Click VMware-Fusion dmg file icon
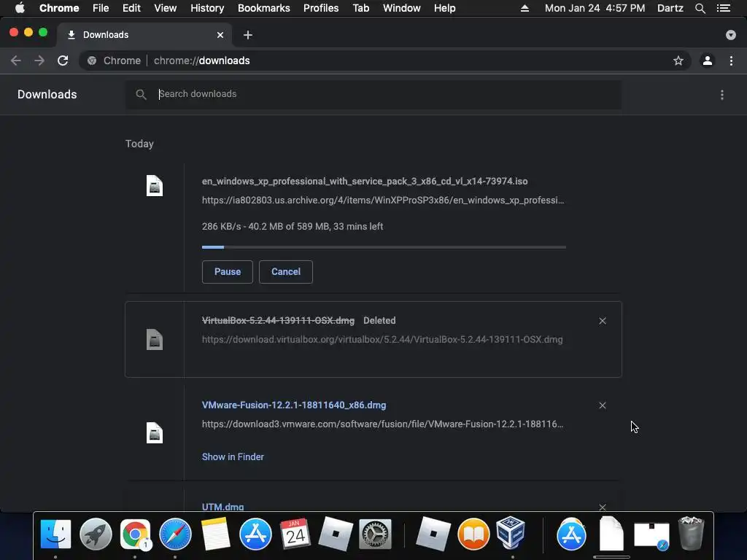Screen dimensions: 747x560 tap(155, 433)
